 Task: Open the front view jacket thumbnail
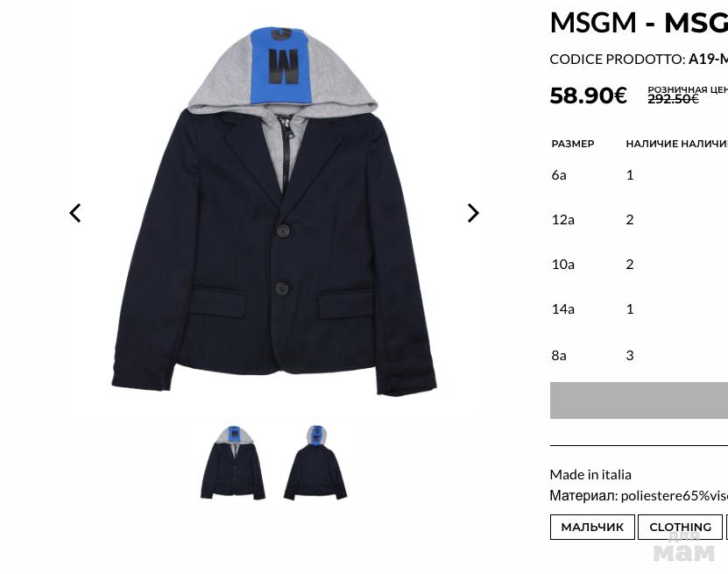(x=233, y=463)
